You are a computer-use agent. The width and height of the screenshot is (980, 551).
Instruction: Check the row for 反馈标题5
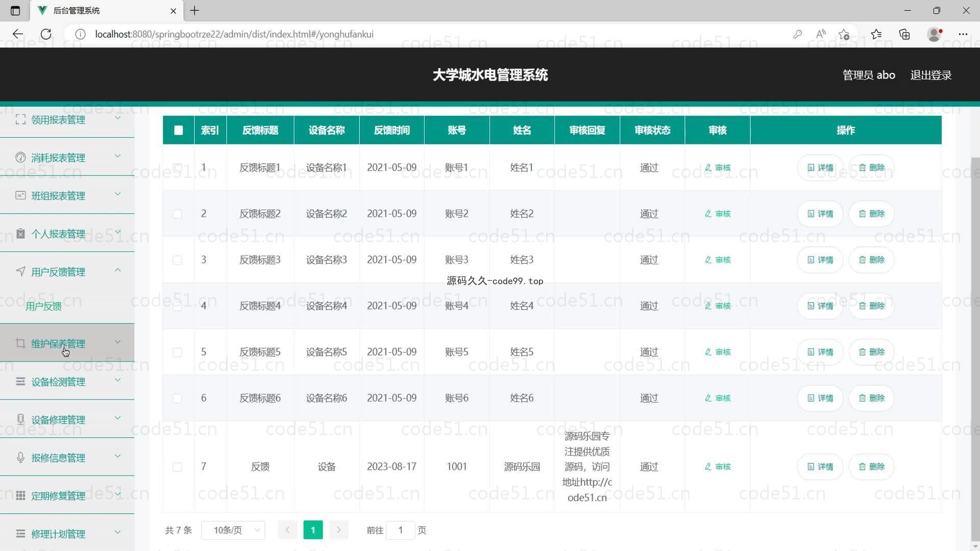pos(177,353)
